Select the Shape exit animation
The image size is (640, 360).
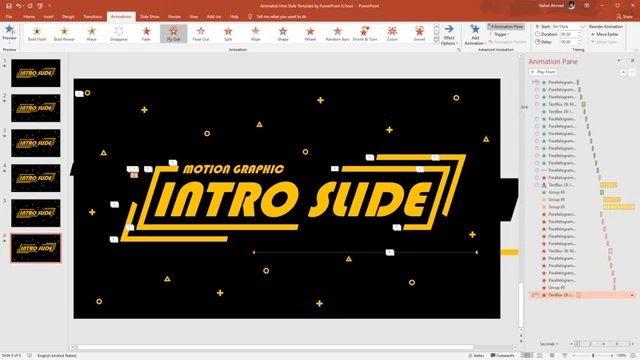283,33
